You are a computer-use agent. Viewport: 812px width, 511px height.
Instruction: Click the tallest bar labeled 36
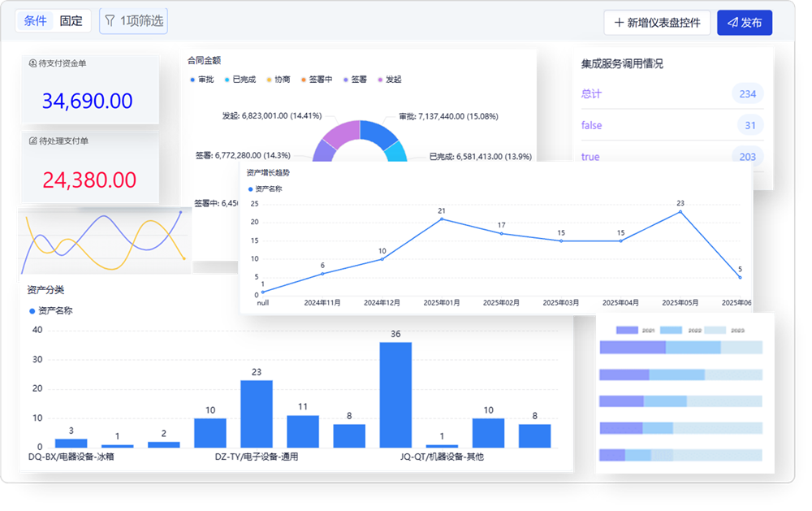(395, 394)
